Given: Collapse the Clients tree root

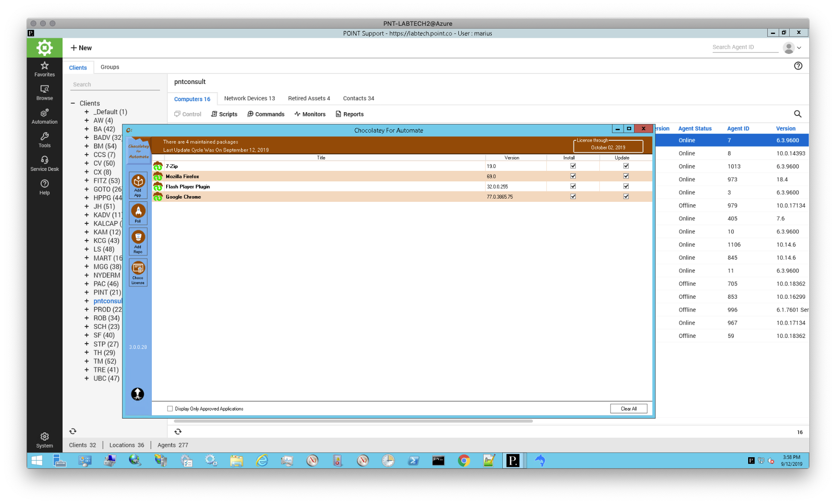Looking at the screenshot, I should pos(73,103).
